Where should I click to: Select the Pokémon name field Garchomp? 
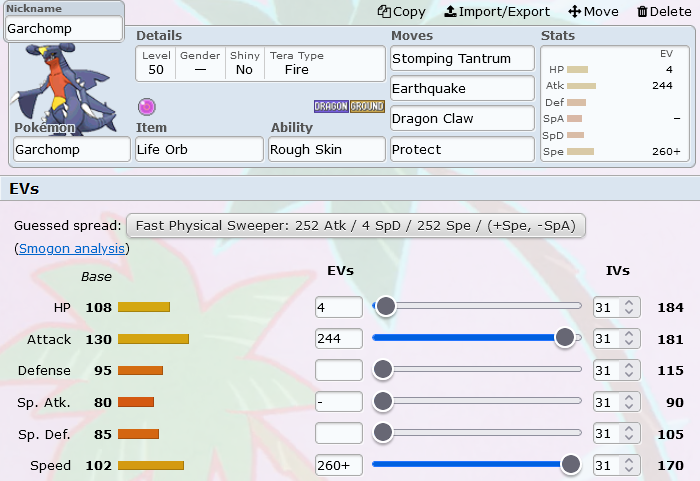tap(72, 150)
